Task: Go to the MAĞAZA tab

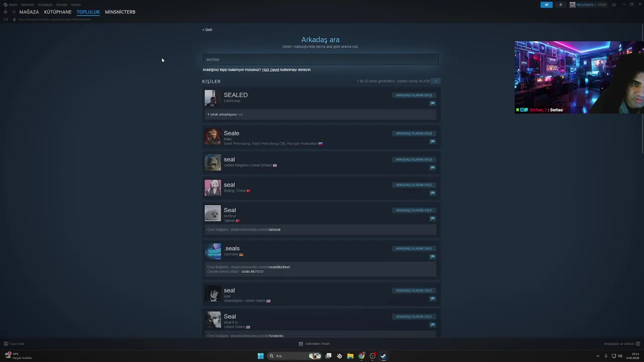Action: pos(29,12)
